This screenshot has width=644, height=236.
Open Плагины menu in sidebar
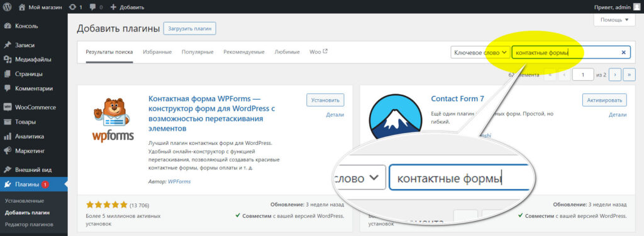click(x=34, y=185)
